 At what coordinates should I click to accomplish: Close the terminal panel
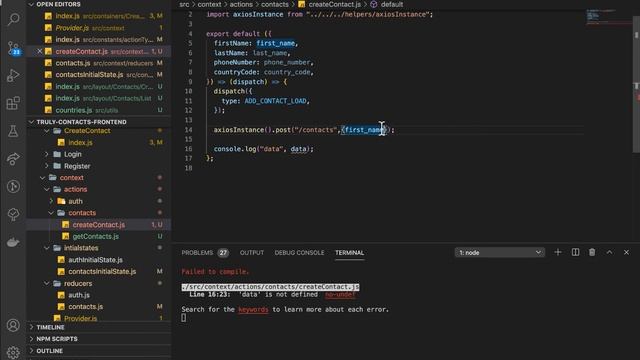(x=626, y=252)
